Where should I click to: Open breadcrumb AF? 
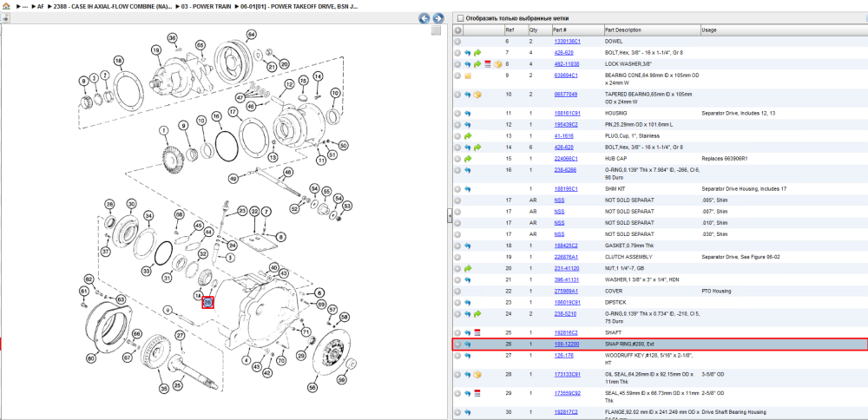[40, 6]
